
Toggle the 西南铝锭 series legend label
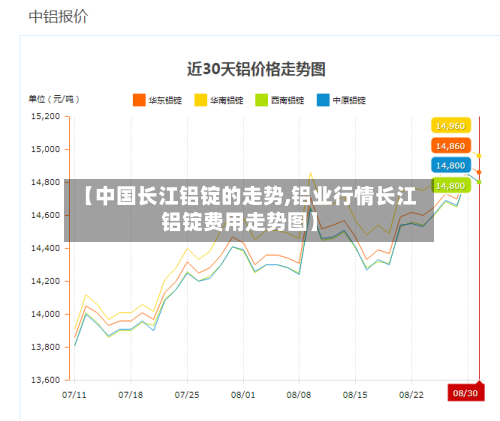click(287, 100)
